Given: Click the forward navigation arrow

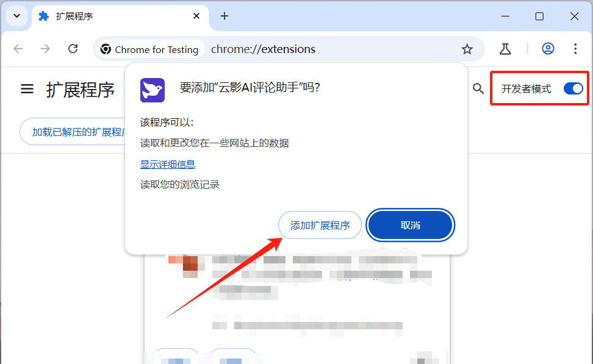Looking at the screenshot, I should click(x=45, y=49).
